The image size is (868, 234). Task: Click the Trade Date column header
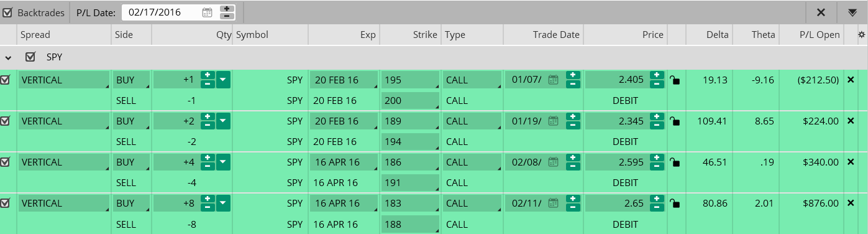click(556, 35)
